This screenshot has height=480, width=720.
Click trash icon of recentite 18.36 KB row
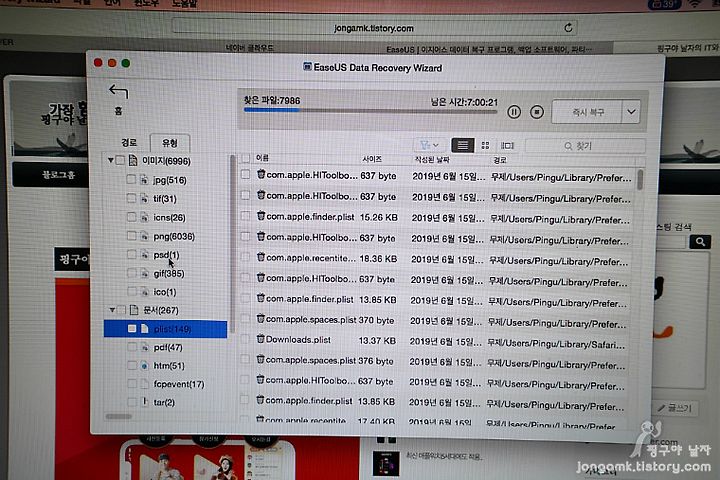click(x=261, y=257)
